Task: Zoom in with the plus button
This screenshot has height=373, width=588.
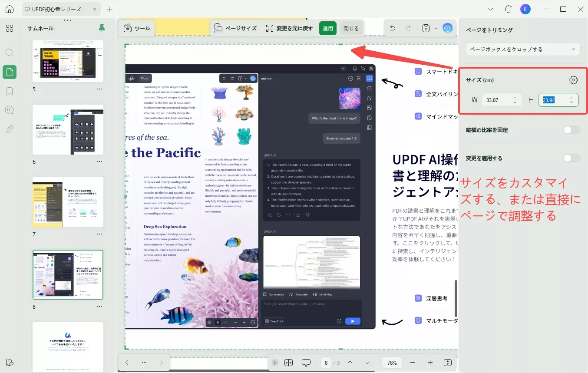Action: coord(430,363)
